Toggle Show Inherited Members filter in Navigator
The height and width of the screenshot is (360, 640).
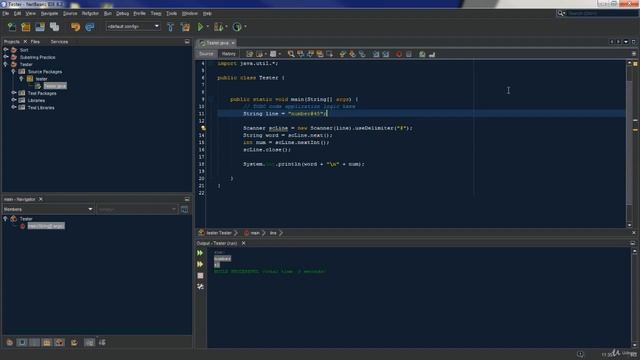pos(10,342)
